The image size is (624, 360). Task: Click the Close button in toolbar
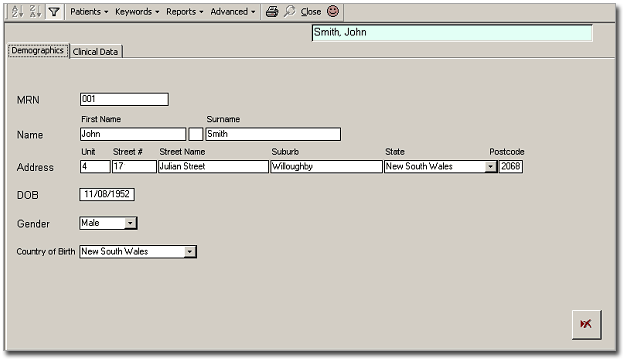point(311,12)
